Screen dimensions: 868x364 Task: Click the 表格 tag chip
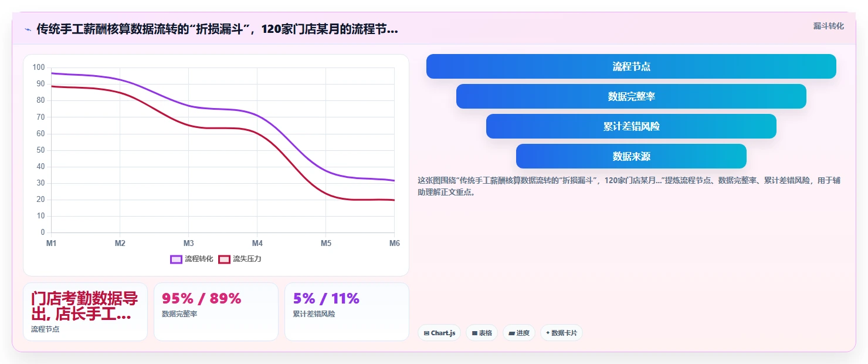[482, 333]
